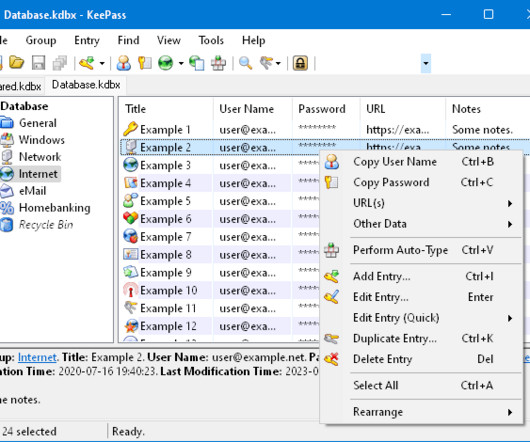
Task: Choose Add Entry... in context menu
Action: click(x=421, y=276)
